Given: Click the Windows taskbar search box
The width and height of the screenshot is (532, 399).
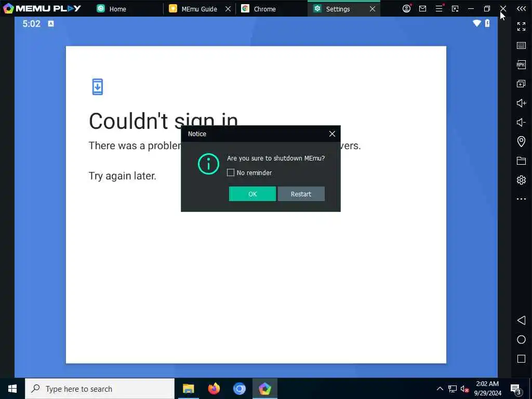Looking at the screenshot, I should point(100,389).
